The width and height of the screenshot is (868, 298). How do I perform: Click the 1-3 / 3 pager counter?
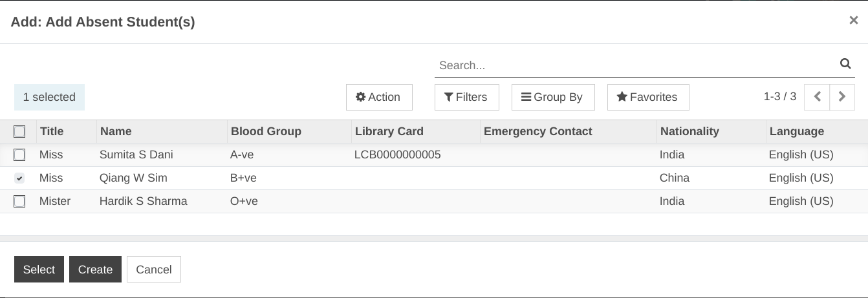(780, 96)
